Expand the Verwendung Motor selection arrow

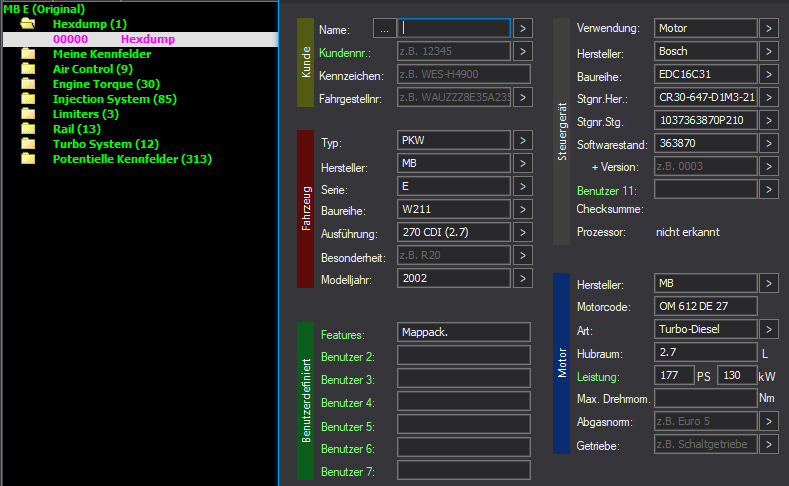(767, 28)
